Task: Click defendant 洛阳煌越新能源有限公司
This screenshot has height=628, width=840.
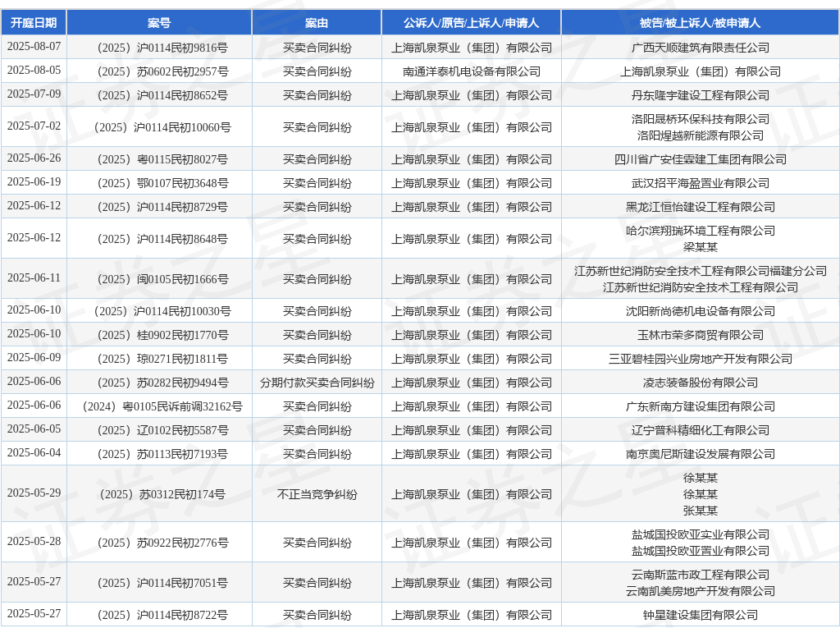Action: coord(701,135)
